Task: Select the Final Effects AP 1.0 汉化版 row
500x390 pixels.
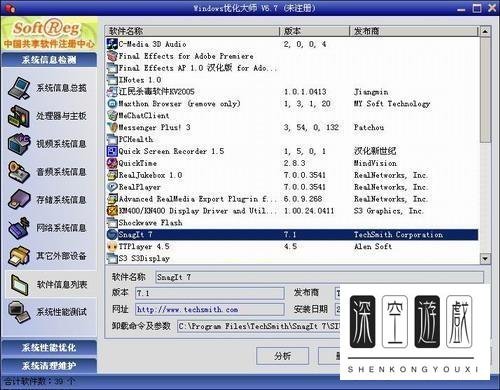Action: (292, 68)
